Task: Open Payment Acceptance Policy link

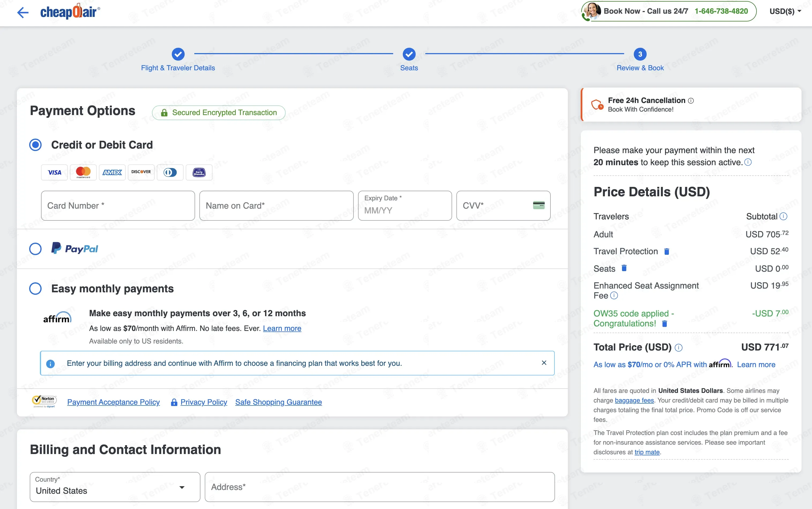Action: tap(113, 402)
